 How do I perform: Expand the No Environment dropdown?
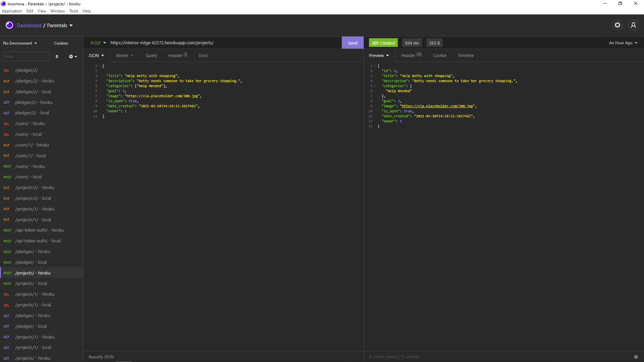(x=20, y=43)
